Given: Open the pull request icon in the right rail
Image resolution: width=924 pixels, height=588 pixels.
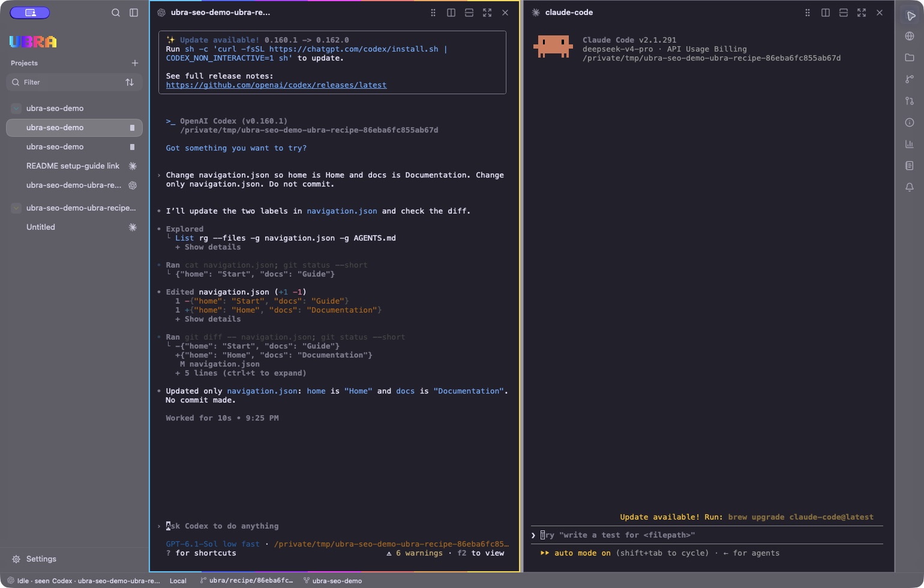Looking at the screenshot, I should click(910, 101).
